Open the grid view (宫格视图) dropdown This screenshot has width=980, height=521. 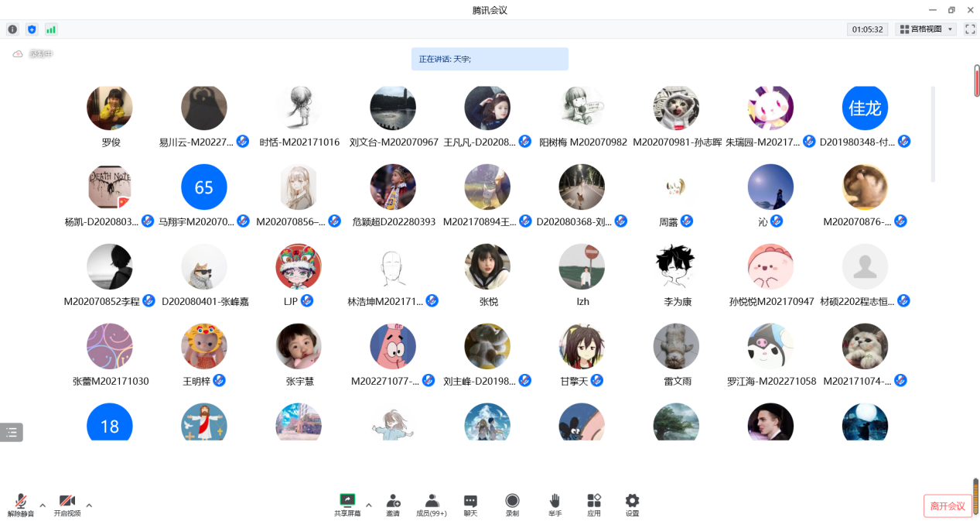tap(926, 29)
